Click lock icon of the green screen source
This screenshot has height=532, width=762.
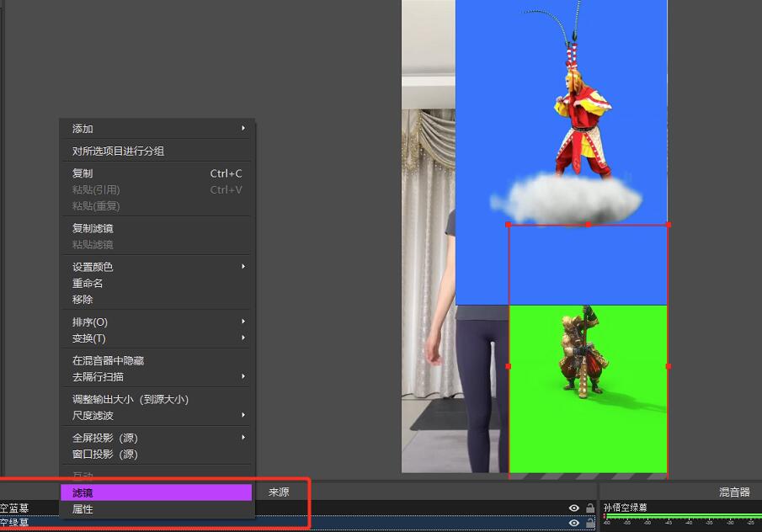click(x=590, y=523)
